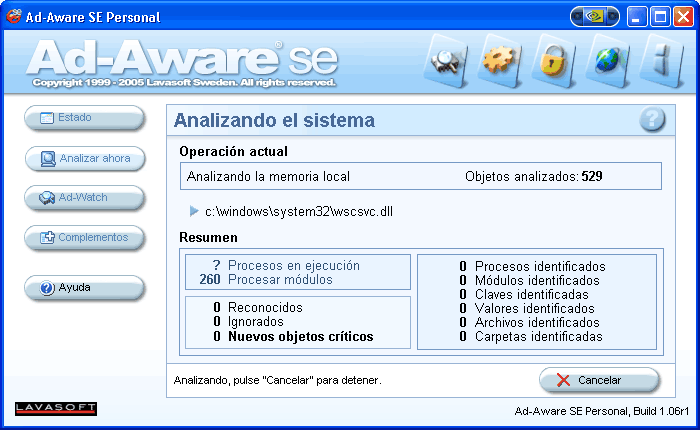Image resolution: width=700 pixels, height=430 pixels.
Task: Click the left arrow of the NVIDIA control
Action: click(x=578, y=16)
